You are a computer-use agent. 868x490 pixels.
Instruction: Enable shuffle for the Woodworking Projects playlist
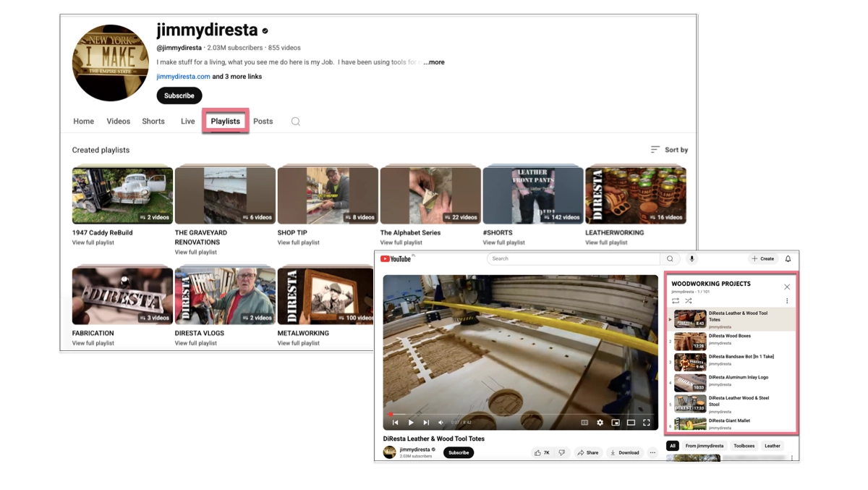(x=689, y=300)
